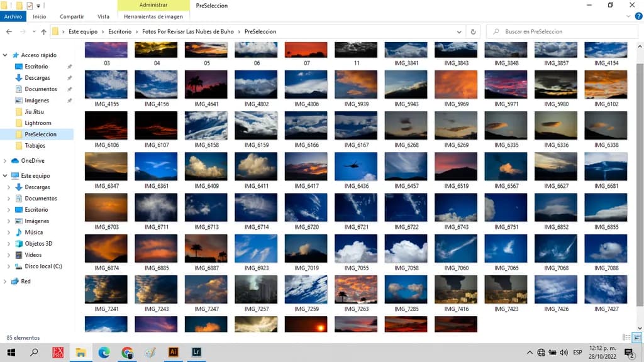Expand the ribbon chevron
Viewport: 644px width, 362px height.
click(x=628, y=16)
